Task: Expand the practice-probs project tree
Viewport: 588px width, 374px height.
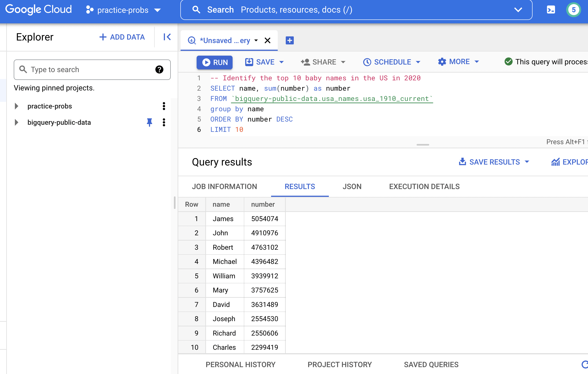Action: pos(16,106)
